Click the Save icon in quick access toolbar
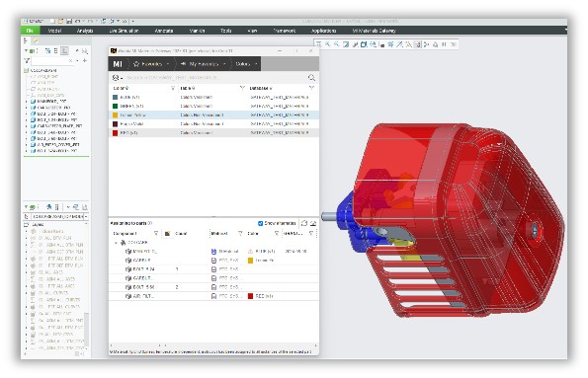The image size is (588, 378). point(69,22)
